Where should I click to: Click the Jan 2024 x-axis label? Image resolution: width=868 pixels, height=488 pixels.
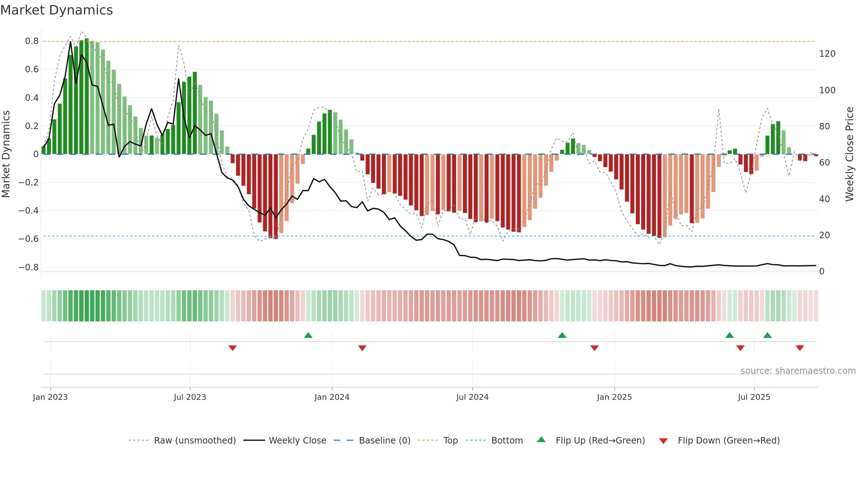pyautogui.click(x=332, y=397)
